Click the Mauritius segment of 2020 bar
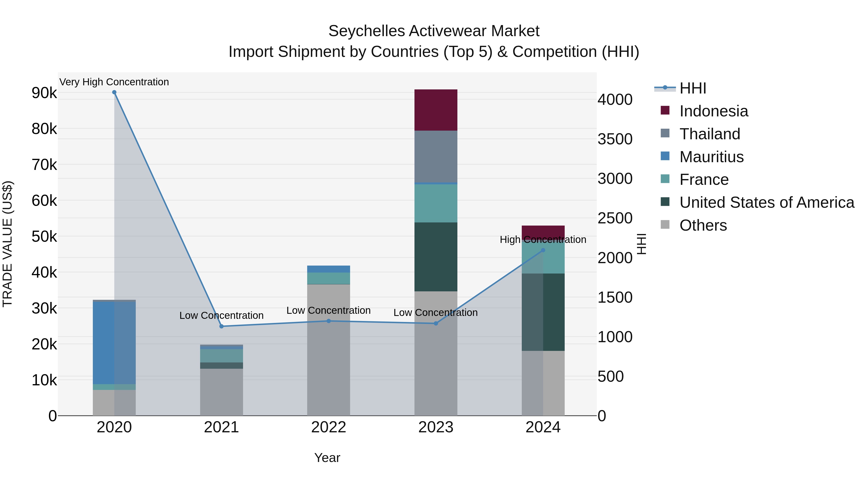Viewport: 868px width, 488px height. tap(114, 343)
